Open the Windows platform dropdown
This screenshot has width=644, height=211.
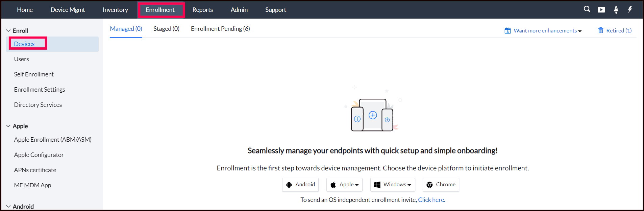(x=393, y=185)
